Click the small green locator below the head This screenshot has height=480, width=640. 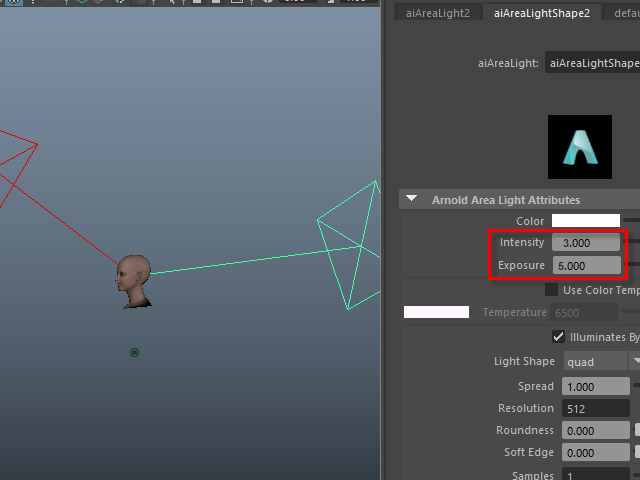coord(134,352)
